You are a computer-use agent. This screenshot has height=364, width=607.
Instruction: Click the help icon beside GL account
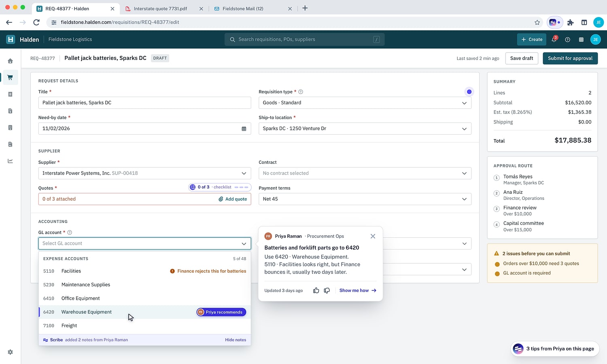(x=70, y=233)
